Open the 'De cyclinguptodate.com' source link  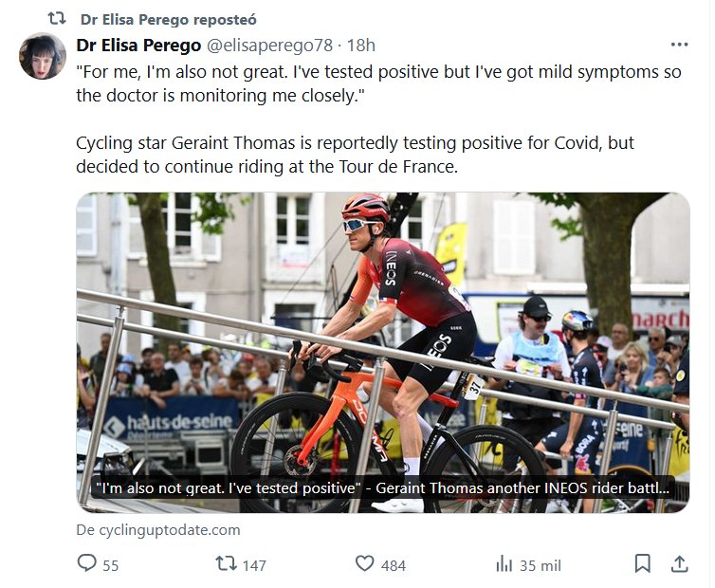(x=158, y=529)
